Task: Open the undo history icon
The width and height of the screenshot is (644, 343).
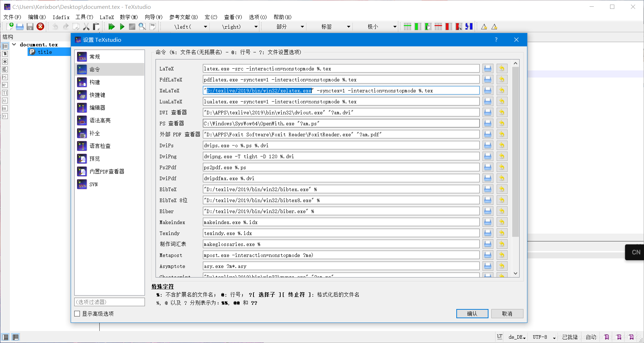Action: (55, 26)
